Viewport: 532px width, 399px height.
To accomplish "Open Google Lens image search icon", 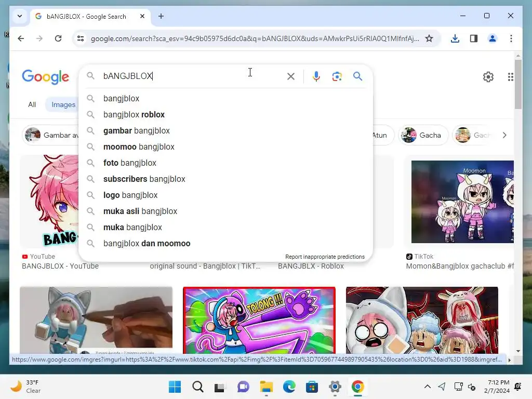I will pyautogui.click(x=337, y=76).
